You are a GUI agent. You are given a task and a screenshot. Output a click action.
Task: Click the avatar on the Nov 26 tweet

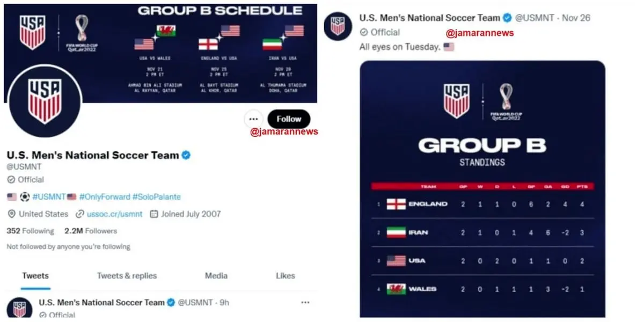(x=338, y=25)
